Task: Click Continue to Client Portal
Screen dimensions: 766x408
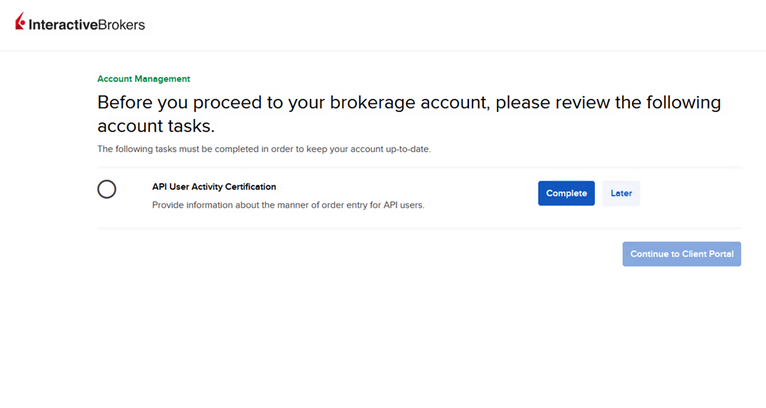Action: pos(681,254)
